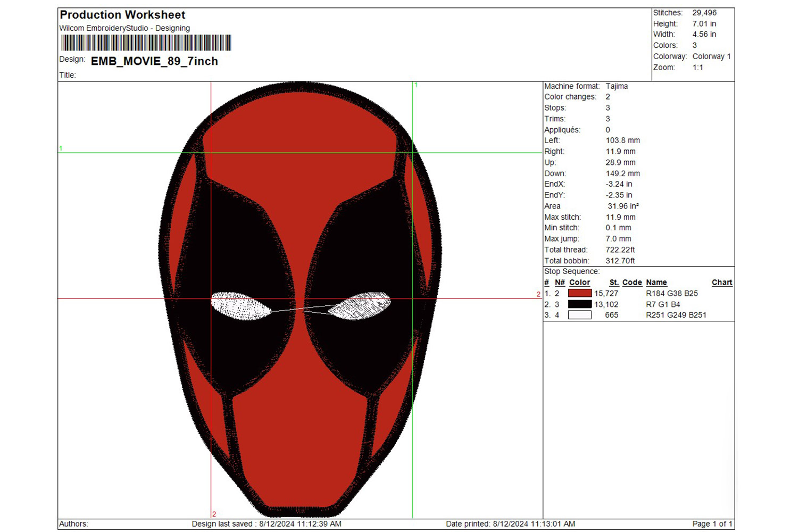Click the stitch count 13,102
Image resolution: width=799 pixels, height=532 pixels.
pyautogui.click(x=606, y=304)
